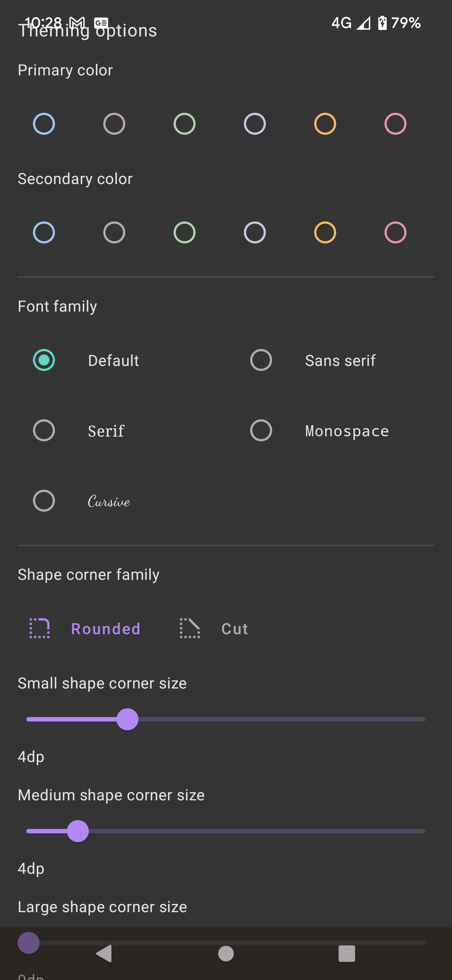452x980 pixels.
Task: Click the Cut shape label
Action: click(234, 629)
